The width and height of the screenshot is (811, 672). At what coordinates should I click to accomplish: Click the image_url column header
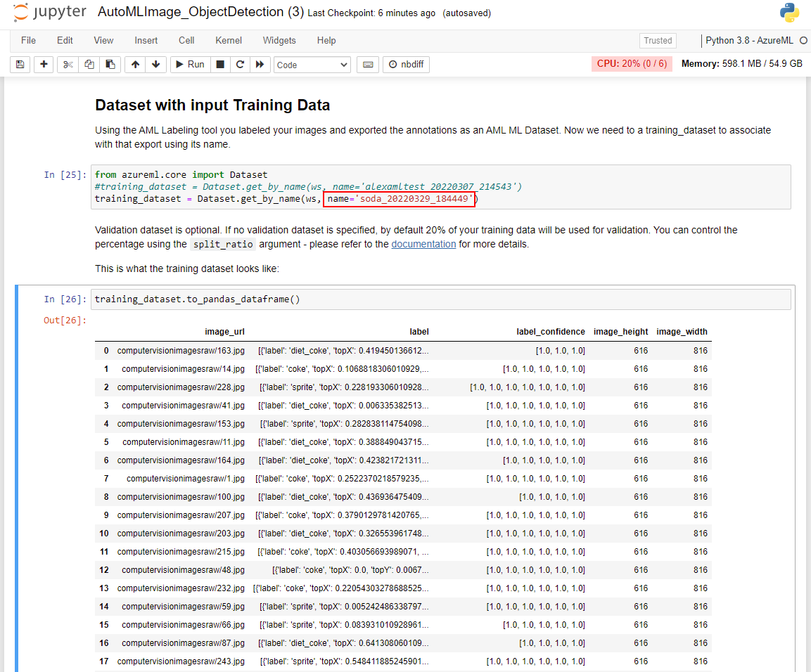[x=224, y=332]
